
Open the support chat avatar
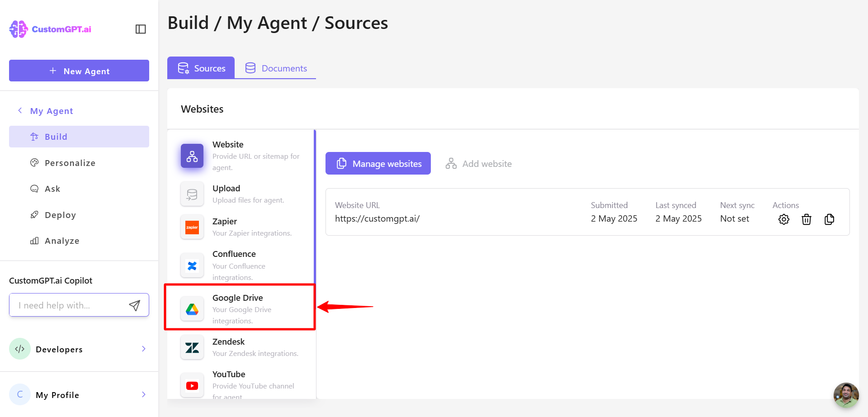coord(846,395)
